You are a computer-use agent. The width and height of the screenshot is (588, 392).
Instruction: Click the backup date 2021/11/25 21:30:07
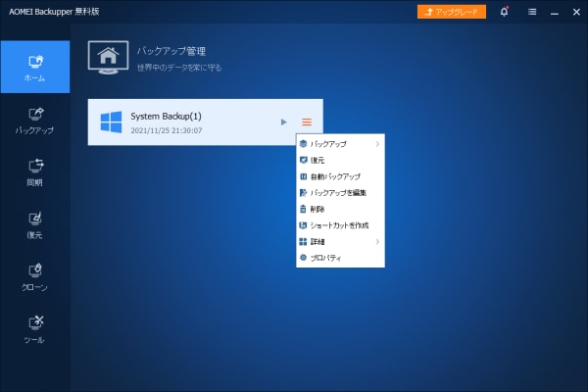[x=167, y=130]
